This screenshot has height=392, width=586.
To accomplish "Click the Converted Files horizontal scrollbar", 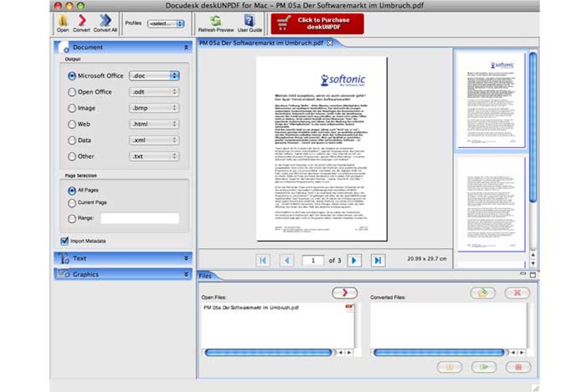I will point(439,352).
